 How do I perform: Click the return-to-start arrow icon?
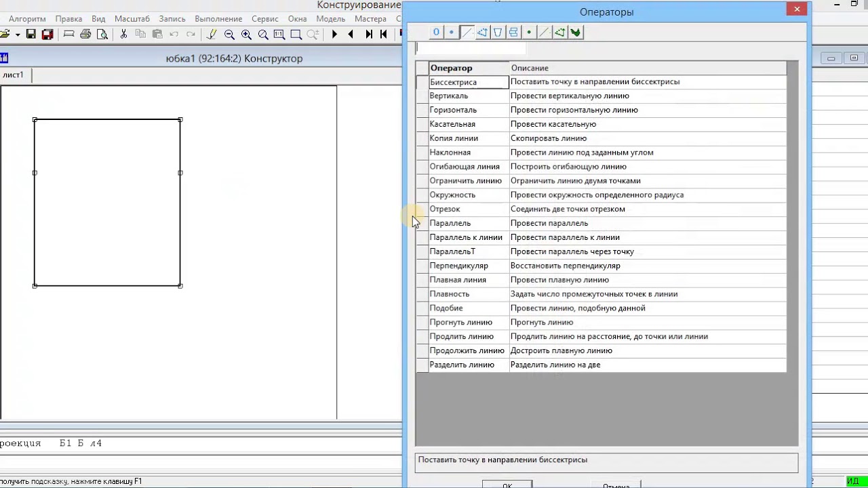click(384, 34)
